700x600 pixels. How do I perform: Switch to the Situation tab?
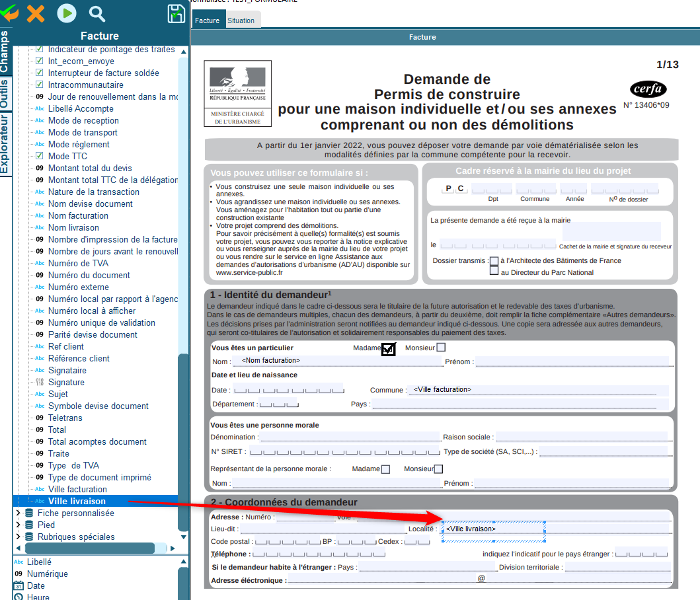pyautogui.click(x=241, y=20)
